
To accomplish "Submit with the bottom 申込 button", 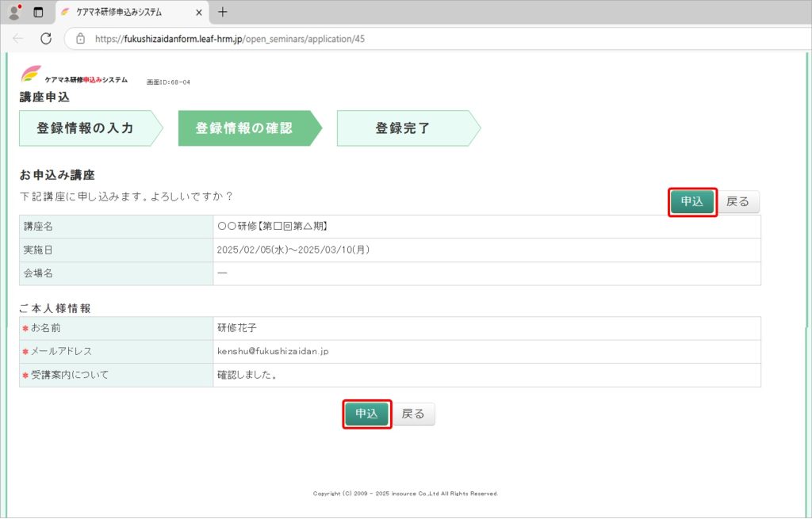I will click(x=366, y=414).
